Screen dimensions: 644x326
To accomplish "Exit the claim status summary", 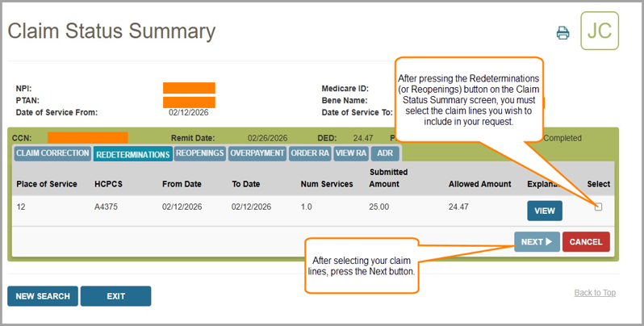I will pos(116,296).
